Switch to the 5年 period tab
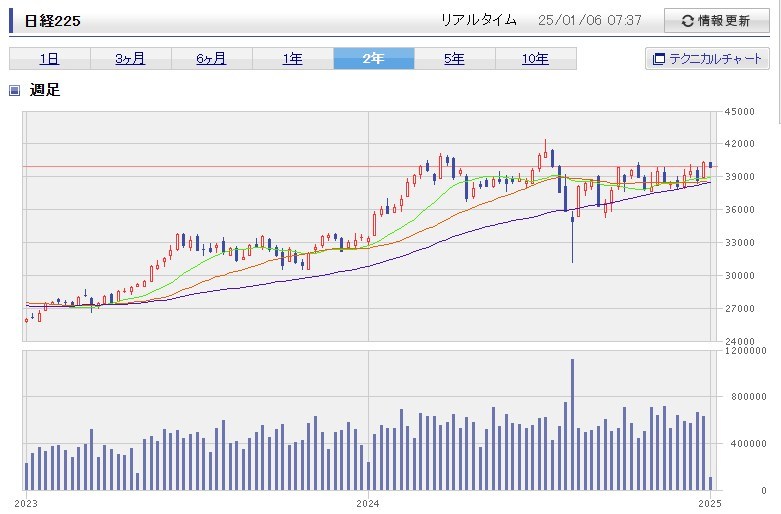 point(454,59)
